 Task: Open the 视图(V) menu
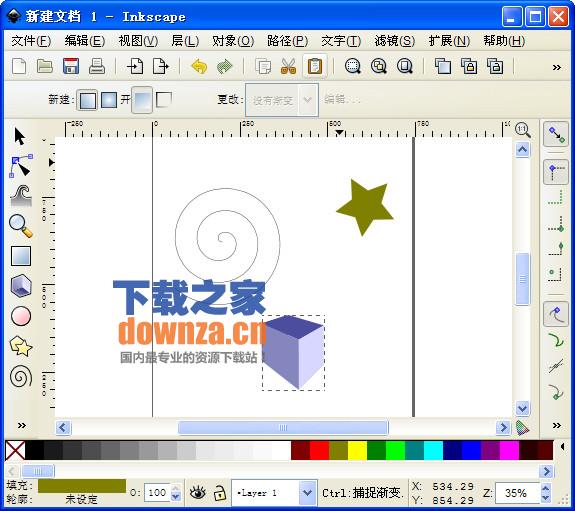pyautogui.click(x=138, y=41)
